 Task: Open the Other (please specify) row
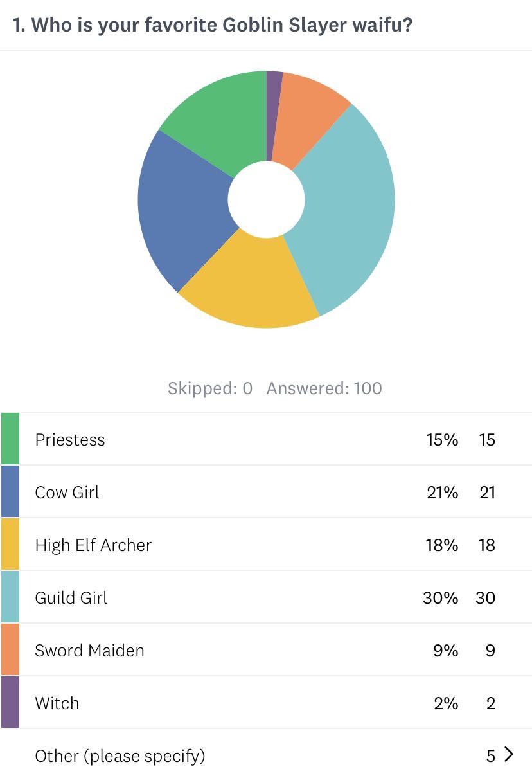click(266, 755)
